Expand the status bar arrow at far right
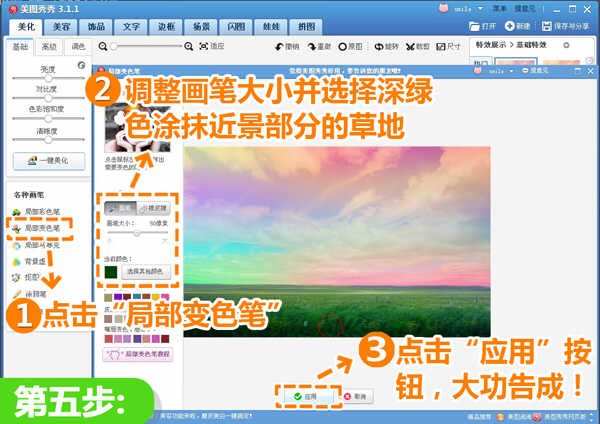The image size is (600, 424). pos(592,416)
